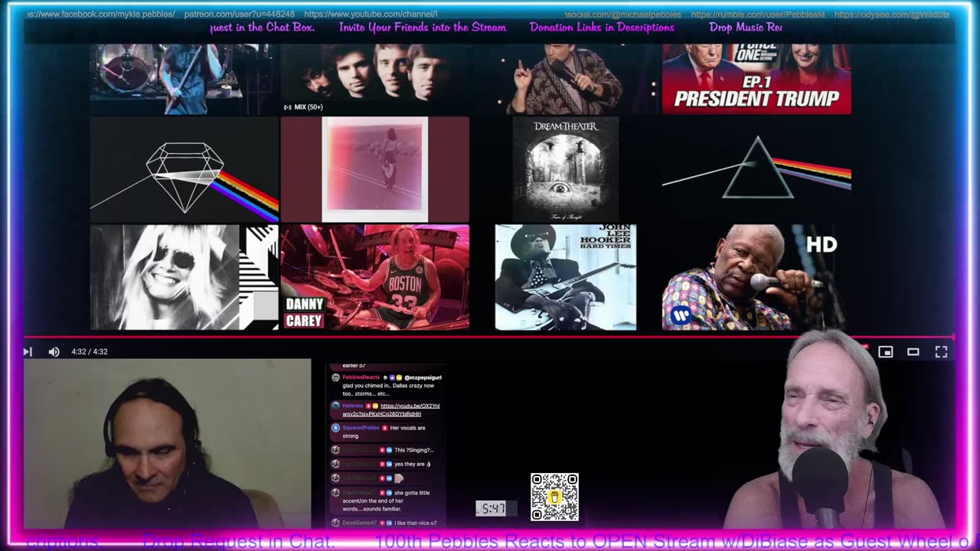The height and width of the screenshot is (551, 980).
Task: Click the rumble.com/user/PebblesM URL text
Action: tap(758, 15)
